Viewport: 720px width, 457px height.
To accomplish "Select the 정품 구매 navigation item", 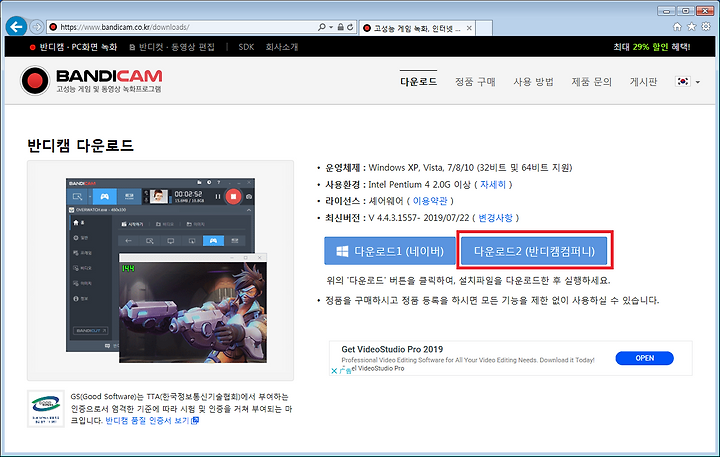I will pyautogui.click(x=475, y=82).
